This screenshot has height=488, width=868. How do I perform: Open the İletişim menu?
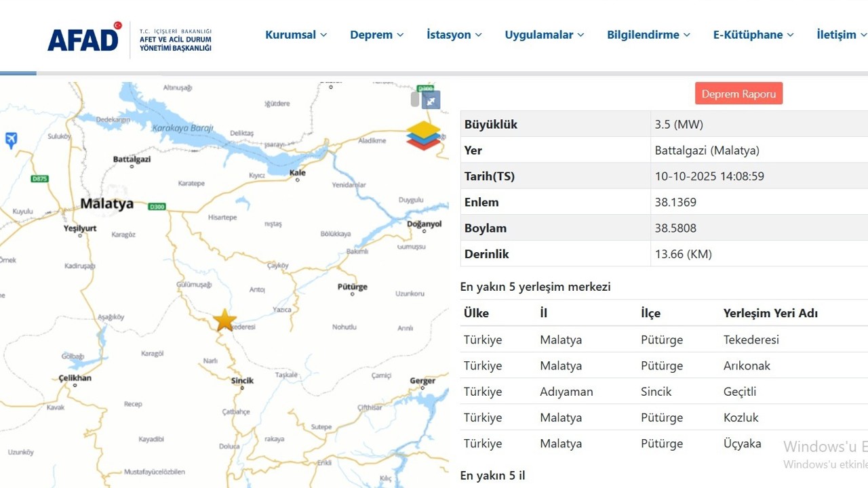(837, 34)
